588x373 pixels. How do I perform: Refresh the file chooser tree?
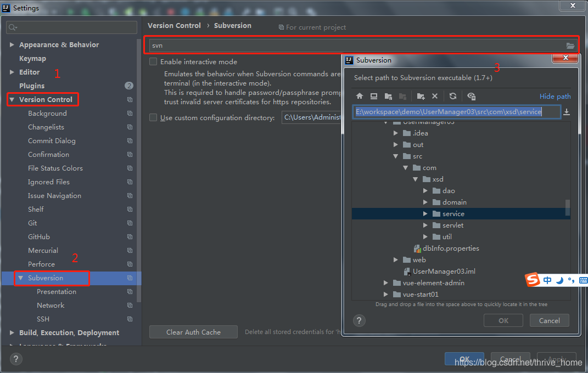[452, 96]
